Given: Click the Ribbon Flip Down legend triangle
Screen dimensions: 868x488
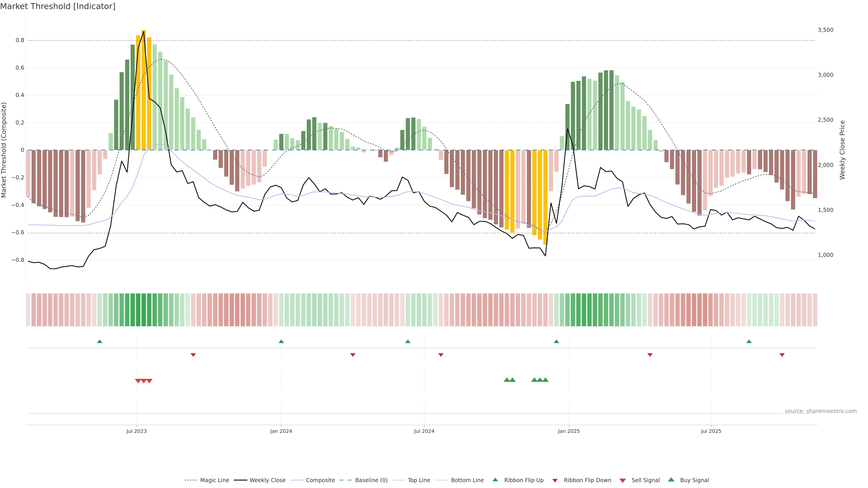Looking at the screenshot, I should coord(555,481).
